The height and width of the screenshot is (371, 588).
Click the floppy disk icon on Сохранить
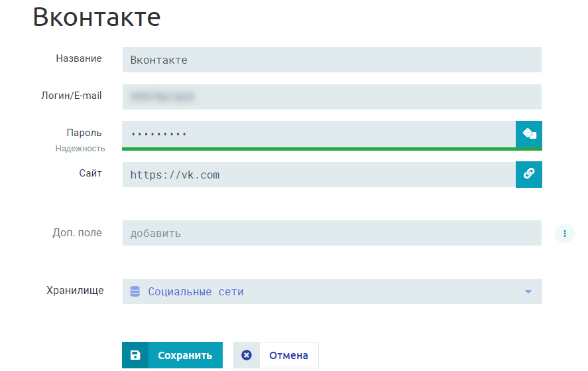135,355
